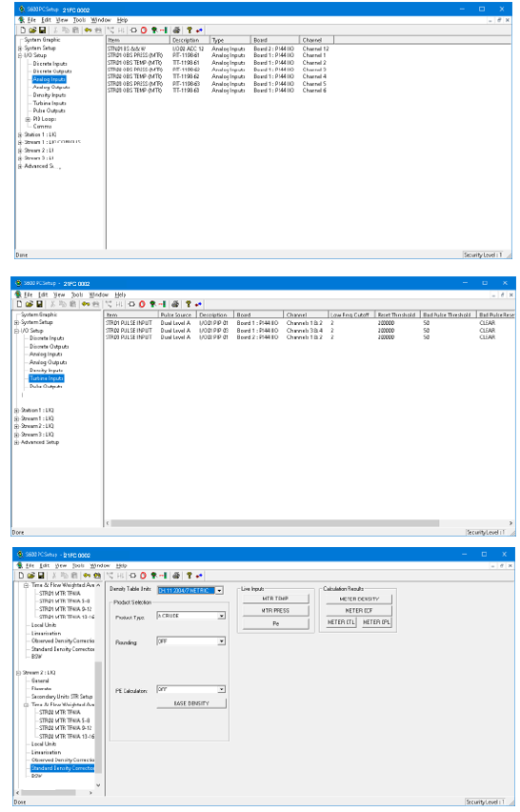Image resolution: width=520 pixels, height=812 pixels.
Task: Click the BASE DENSITY button
Action: (x=191, y=703)
